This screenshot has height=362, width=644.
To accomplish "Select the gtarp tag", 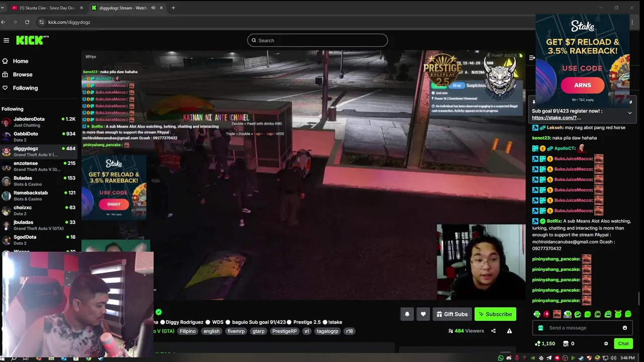I will (x=259, y=331).
